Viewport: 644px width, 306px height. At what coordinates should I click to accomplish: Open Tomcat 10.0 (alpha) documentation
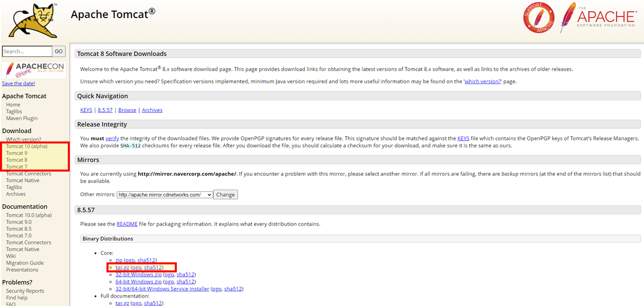click(x=29, y=215)
